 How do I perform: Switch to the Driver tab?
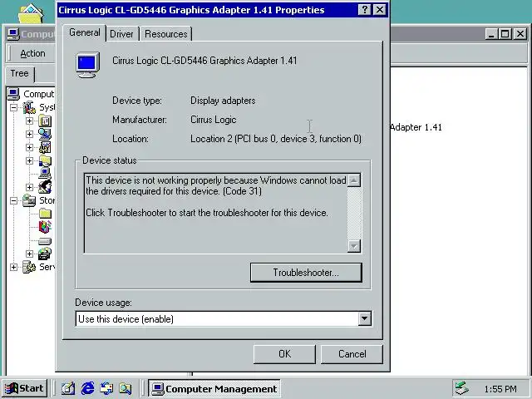pyautogui.click(x=122, y=34)
